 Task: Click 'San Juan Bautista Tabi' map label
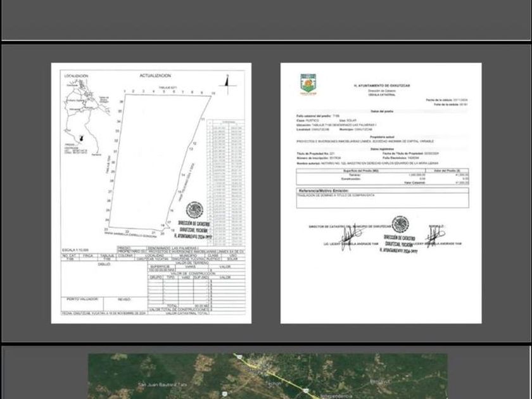click(163, 384)
